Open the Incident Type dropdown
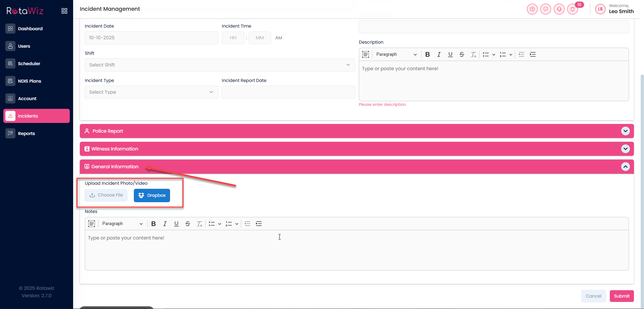This screenshot has height=309, width=644. coord(151,92)
